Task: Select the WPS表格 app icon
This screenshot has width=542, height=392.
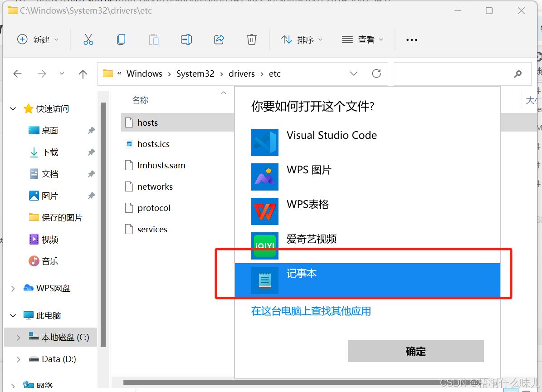Action: (265, 211)
